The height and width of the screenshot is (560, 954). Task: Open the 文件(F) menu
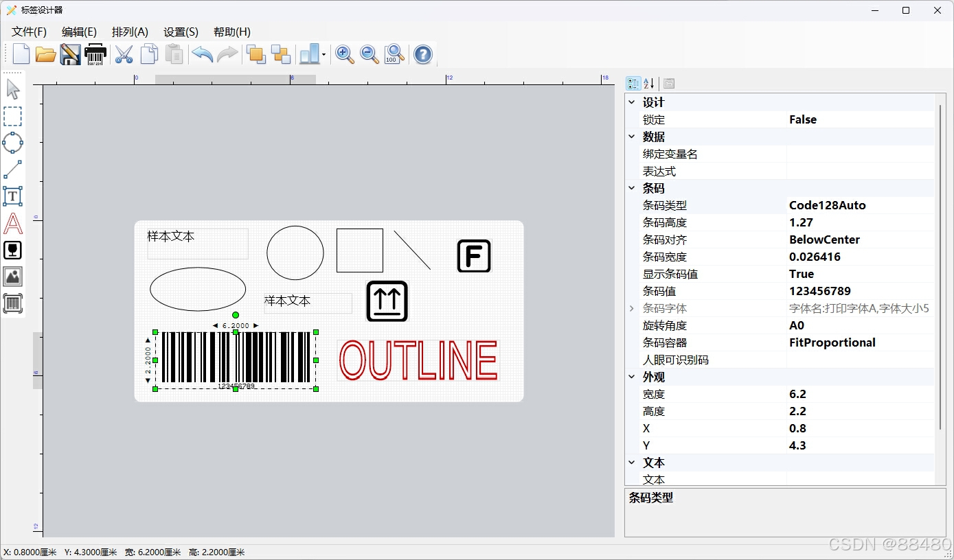[29, 32]
